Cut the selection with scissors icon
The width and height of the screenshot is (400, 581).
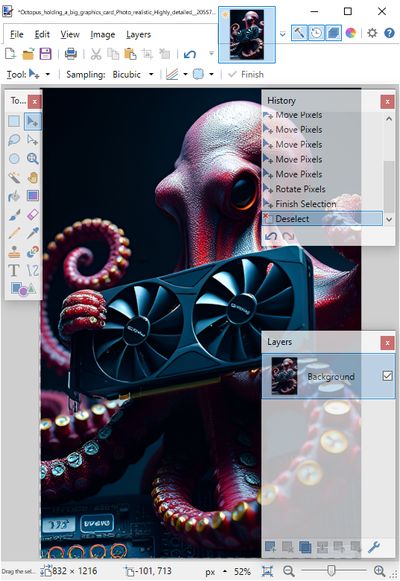(x=96, y=54)
